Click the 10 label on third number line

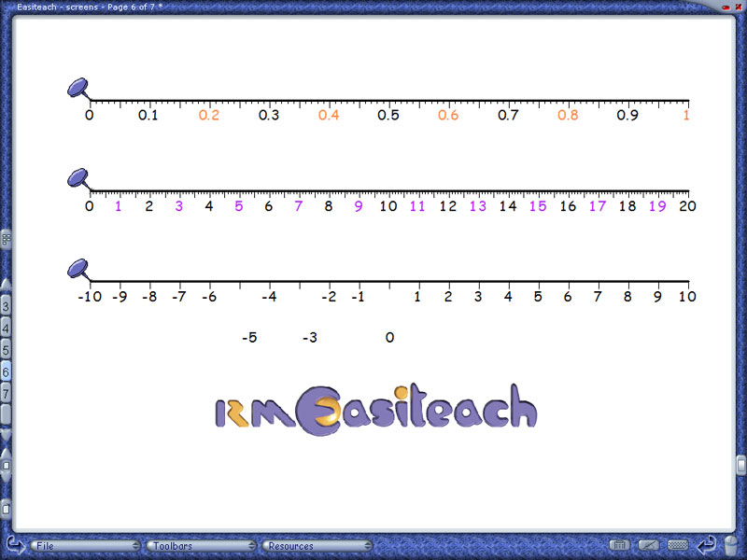pos(687,297)
